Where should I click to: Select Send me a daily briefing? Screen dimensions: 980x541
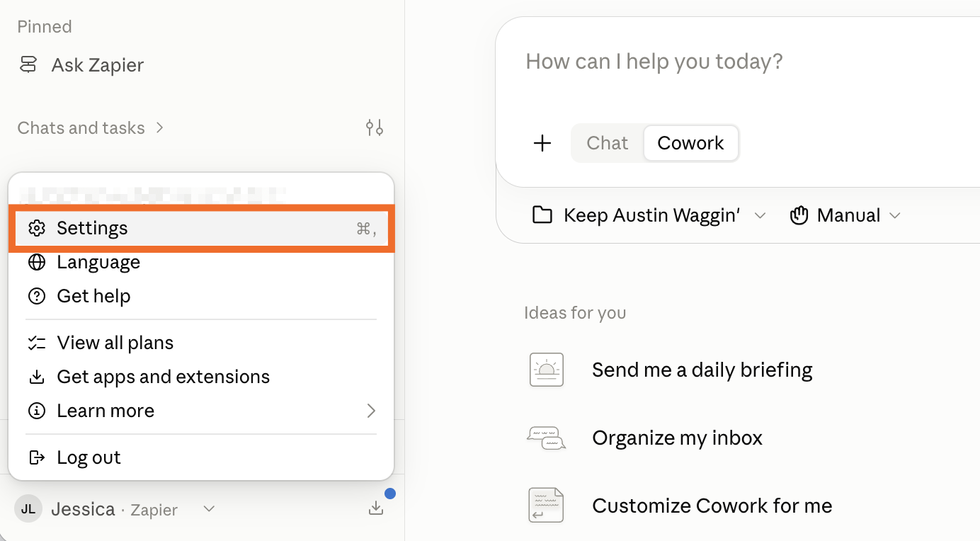(702, 370)
